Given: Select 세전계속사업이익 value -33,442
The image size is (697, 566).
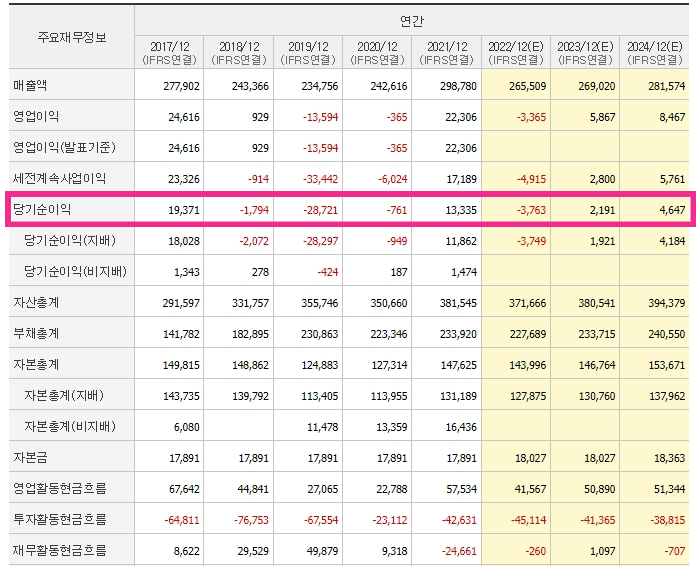Looking at the screenshot, I should tap(320, 179).
